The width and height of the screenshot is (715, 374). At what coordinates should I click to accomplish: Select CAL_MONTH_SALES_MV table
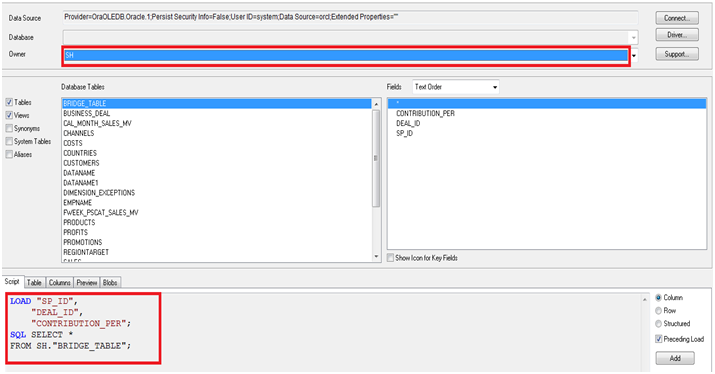(217, 123)
